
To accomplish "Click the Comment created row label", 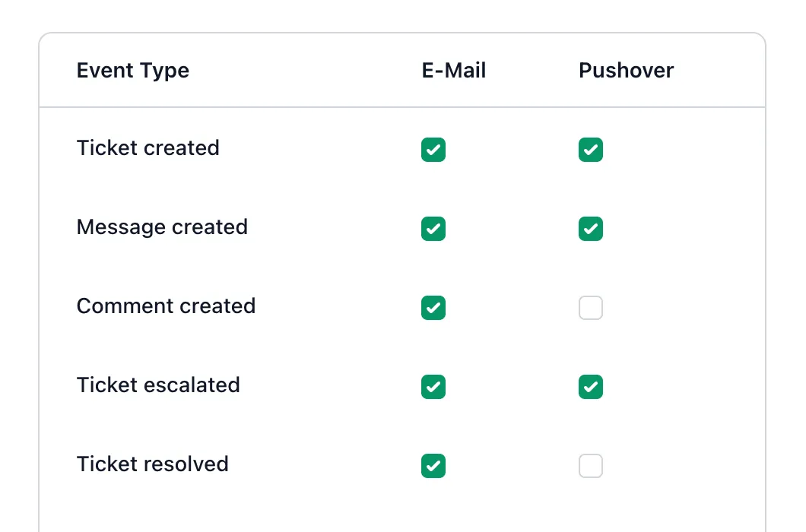I will tap(166, 306).
